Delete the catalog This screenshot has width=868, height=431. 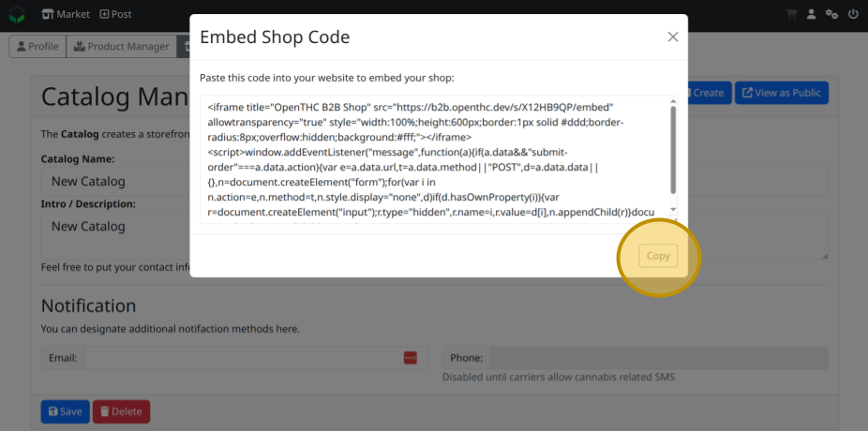(x=121, y=411)
